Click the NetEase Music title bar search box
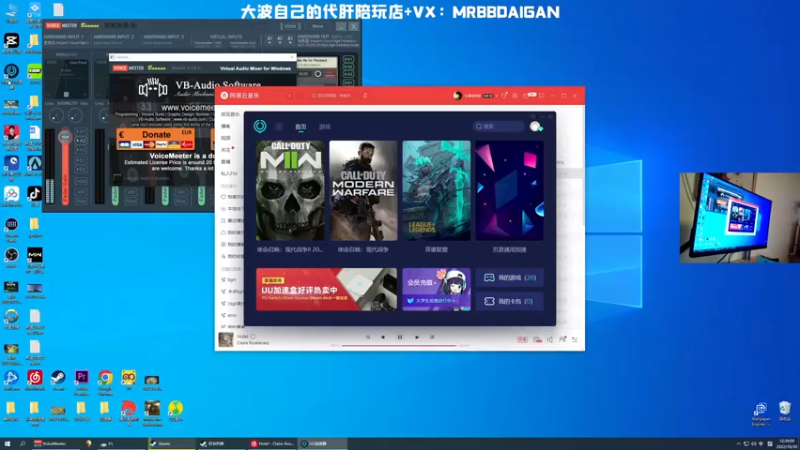 (x=332, y=95)
